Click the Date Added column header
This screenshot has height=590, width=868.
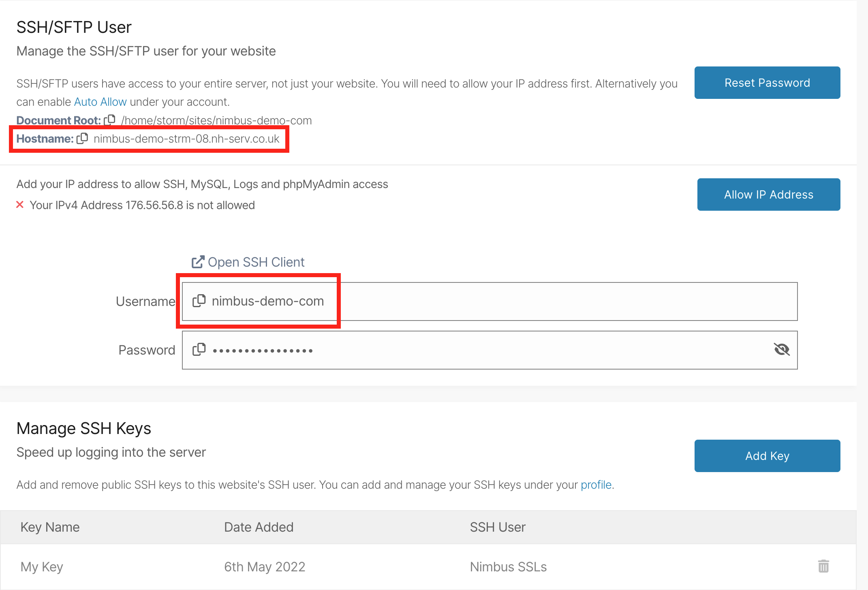click(259, 527)
